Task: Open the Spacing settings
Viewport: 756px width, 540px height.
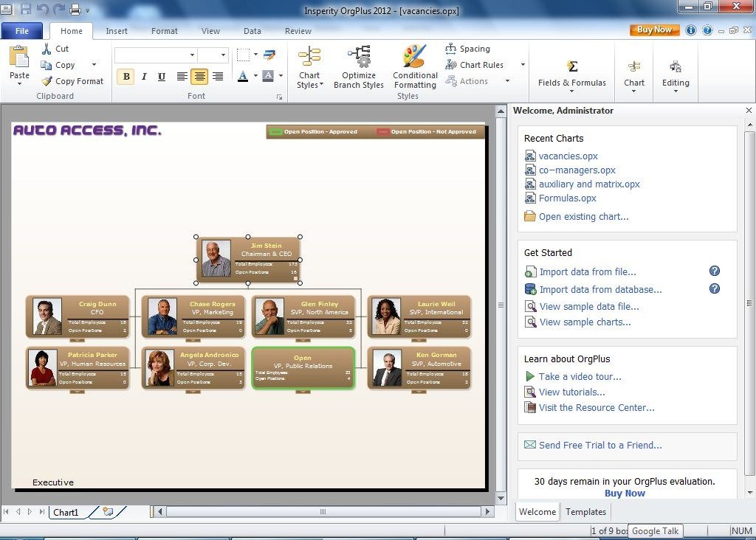Action: coord(467,49)
